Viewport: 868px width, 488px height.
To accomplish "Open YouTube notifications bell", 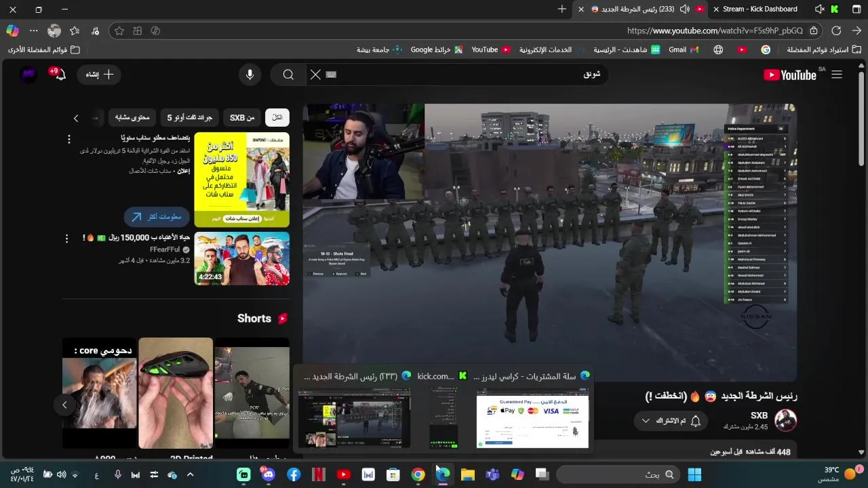I will pyautogui.click(x=60, y=75).
